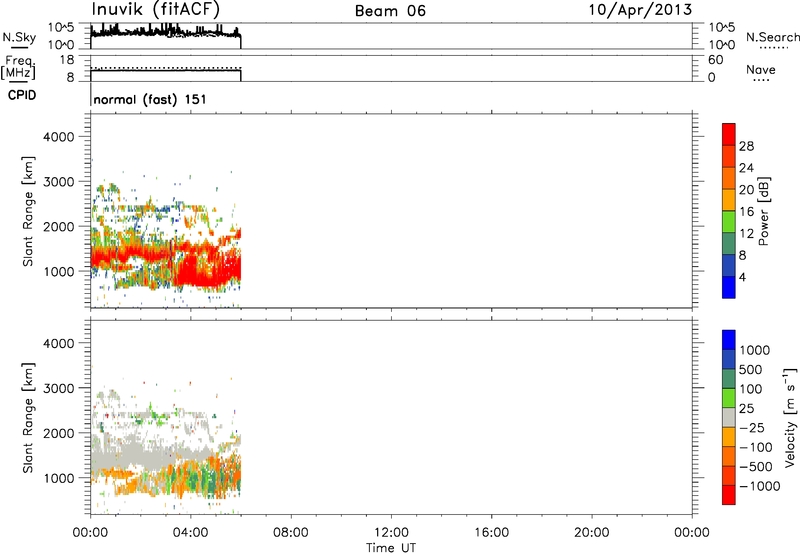Click the Velocity [m s⁻¹] colorbar label
Viewport: 800px width, 554px height.
[790, 417]
